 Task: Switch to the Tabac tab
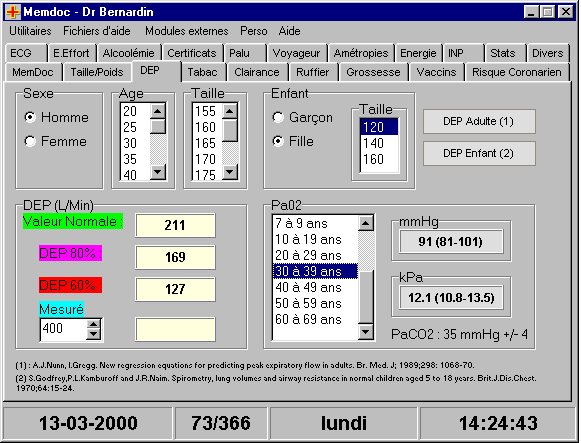click(x=202, y=72)
